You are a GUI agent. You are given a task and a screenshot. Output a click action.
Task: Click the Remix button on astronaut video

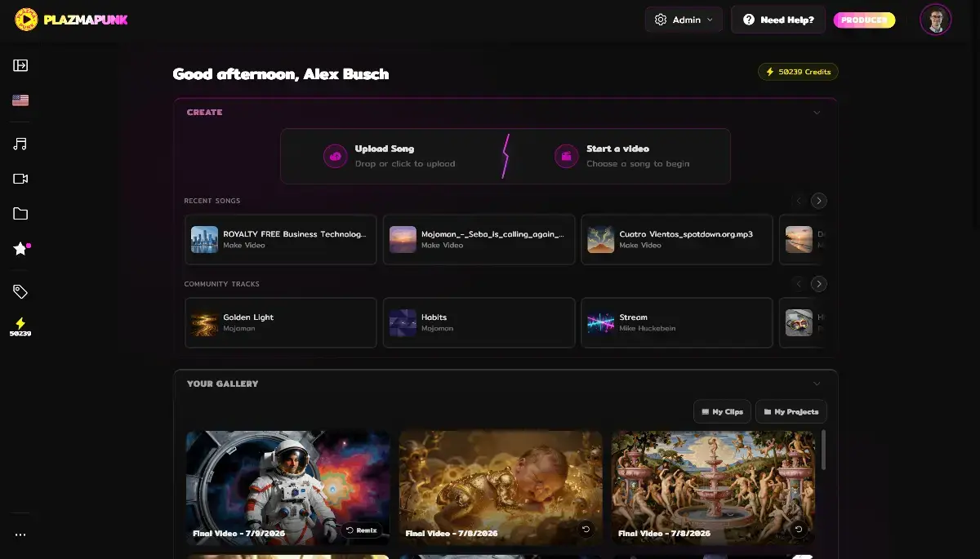362,530
